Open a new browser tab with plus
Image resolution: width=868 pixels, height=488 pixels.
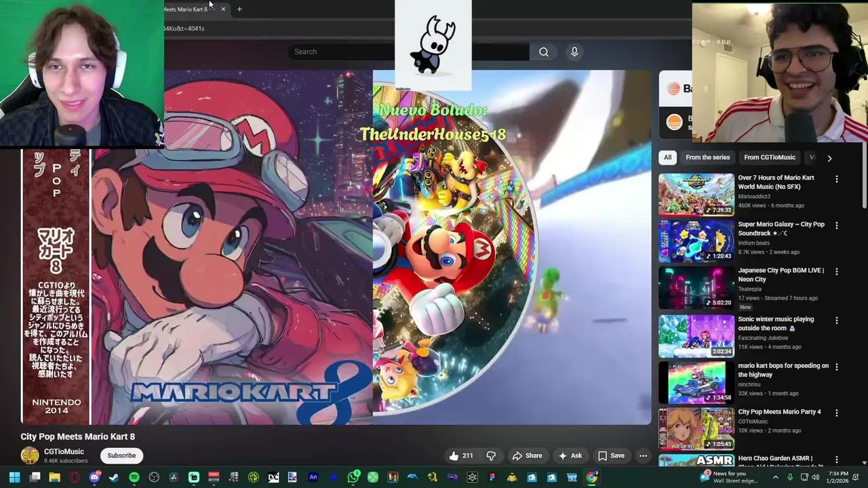coord(239,9)
